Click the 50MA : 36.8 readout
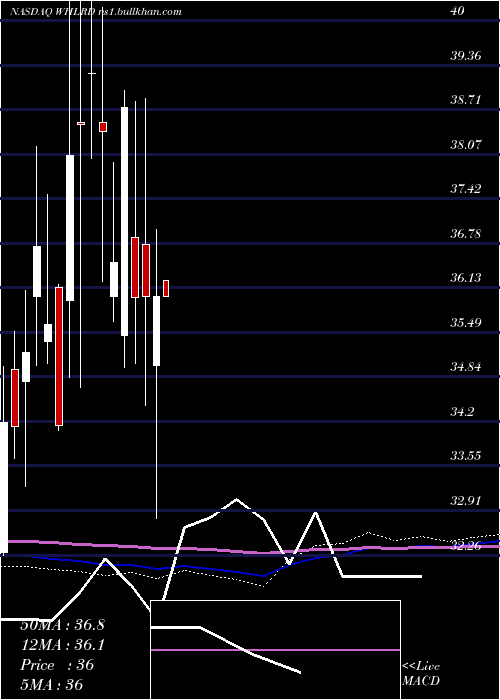Viewport: 500px width, 700px height. click(x=62, y=625)
